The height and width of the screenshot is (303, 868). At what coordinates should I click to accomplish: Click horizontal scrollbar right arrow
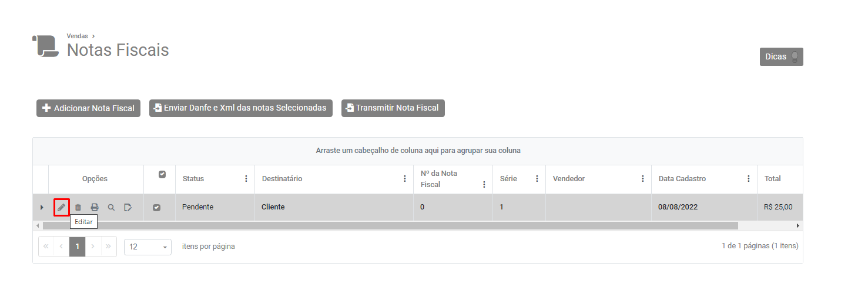[x=798, y=225]
